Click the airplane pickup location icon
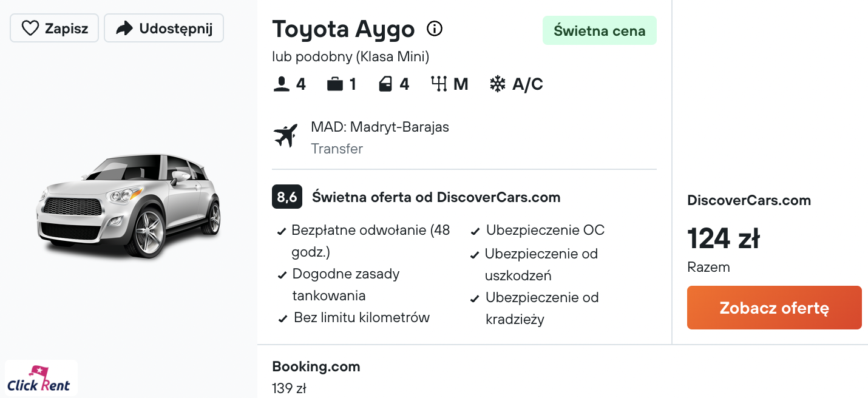Screen dimensions: 868x398 tap(286, 135)
